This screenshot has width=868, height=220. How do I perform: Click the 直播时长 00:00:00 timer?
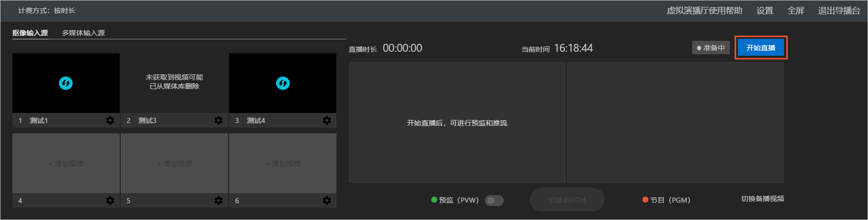[386, 48]
